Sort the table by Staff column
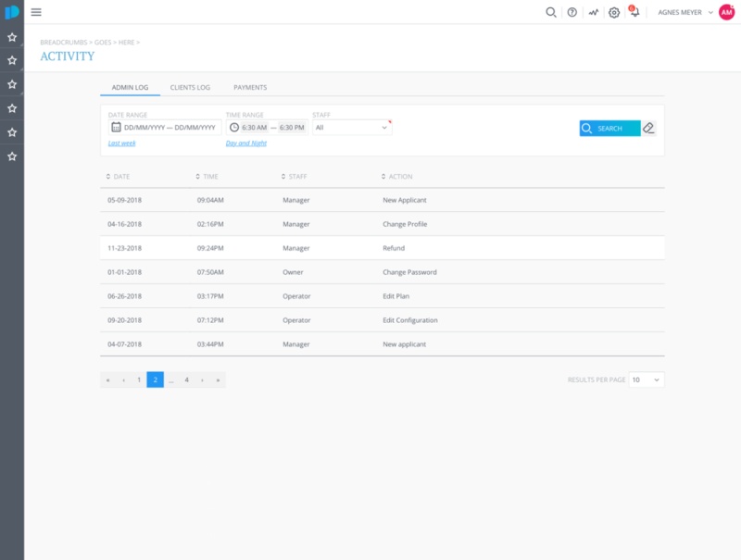This screenshot has width=741, height=560. 294,176
